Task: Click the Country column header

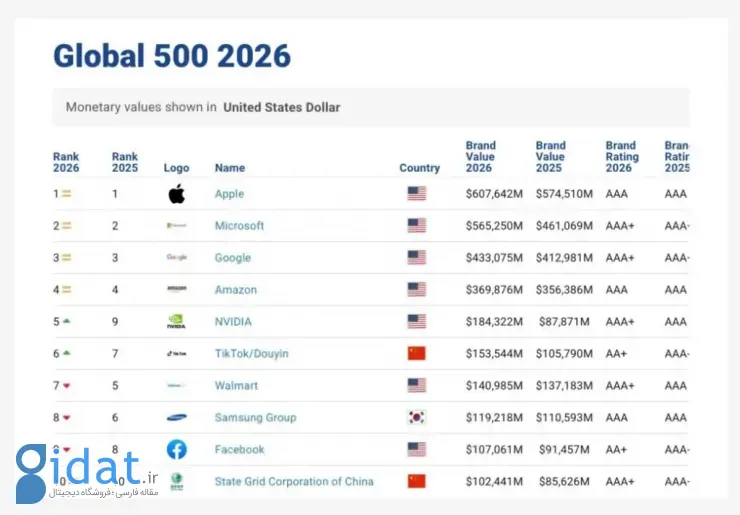Action: (419, 168)
